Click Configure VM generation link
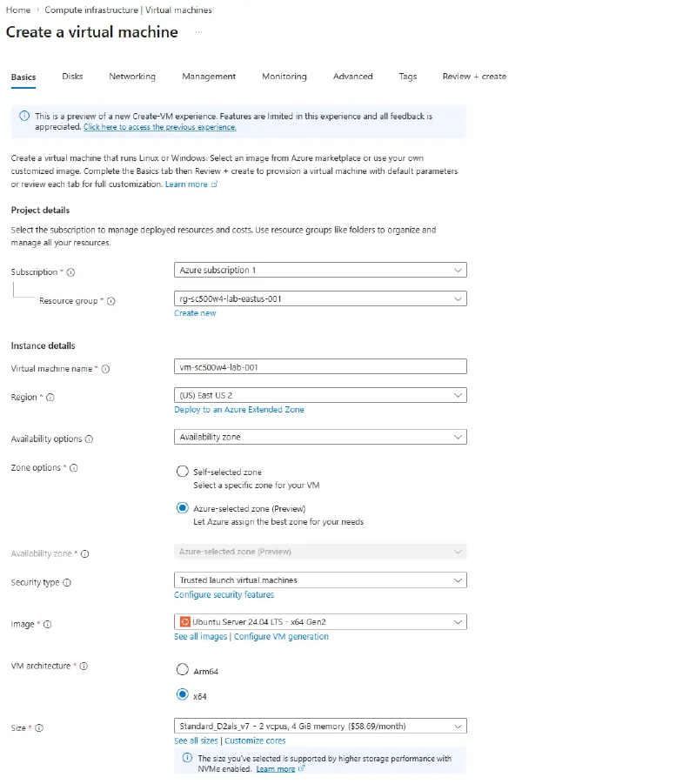The height and width of the screenshot is (784, 696). [x=282, y=636]
